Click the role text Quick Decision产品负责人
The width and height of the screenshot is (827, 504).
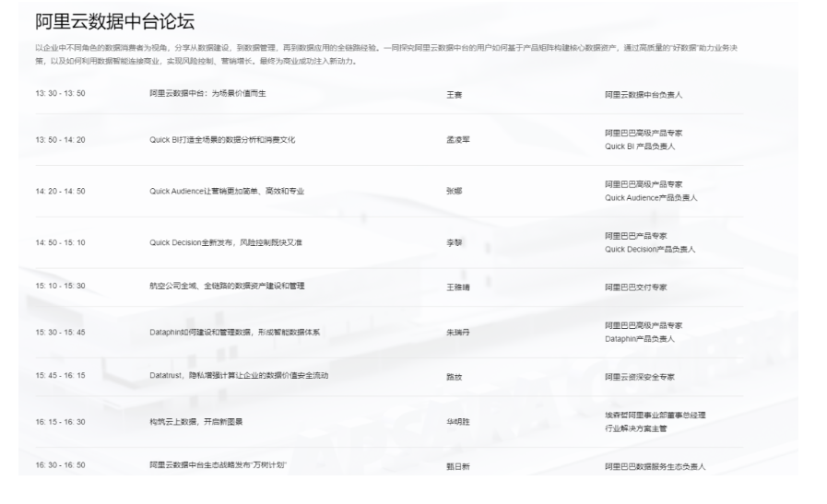[x=650, y=250]
